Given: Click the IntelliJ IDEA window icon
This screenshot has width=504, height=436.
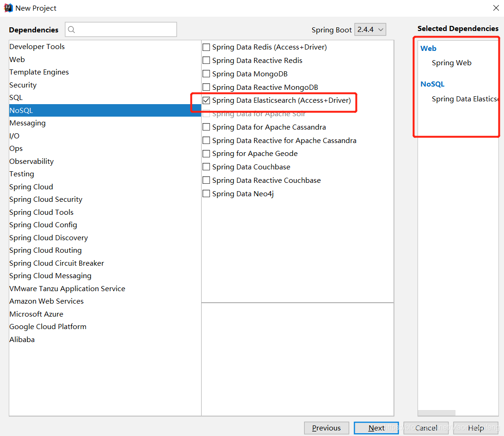Looking at the screenshot, I should 8,8.
